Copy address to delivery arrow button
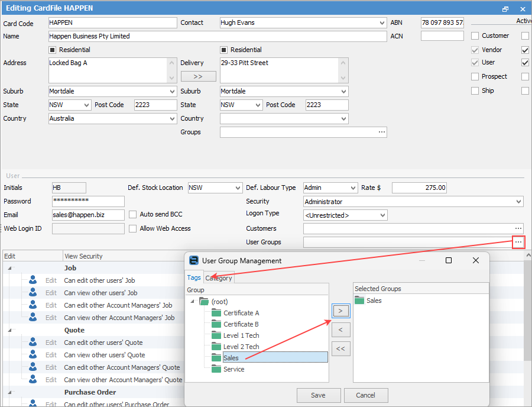Screen dimensions: 532x407 coord(198,76)
